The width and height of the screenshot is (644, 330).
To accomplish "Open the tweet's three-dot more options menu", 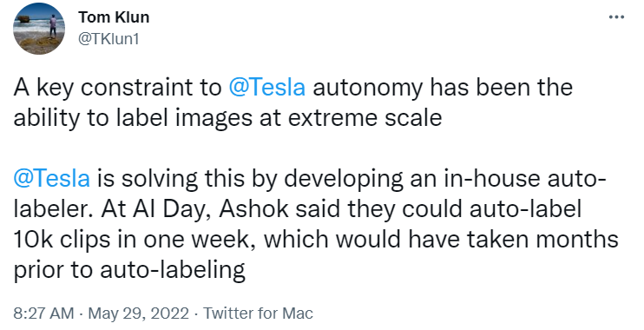I will pos(616,17).
